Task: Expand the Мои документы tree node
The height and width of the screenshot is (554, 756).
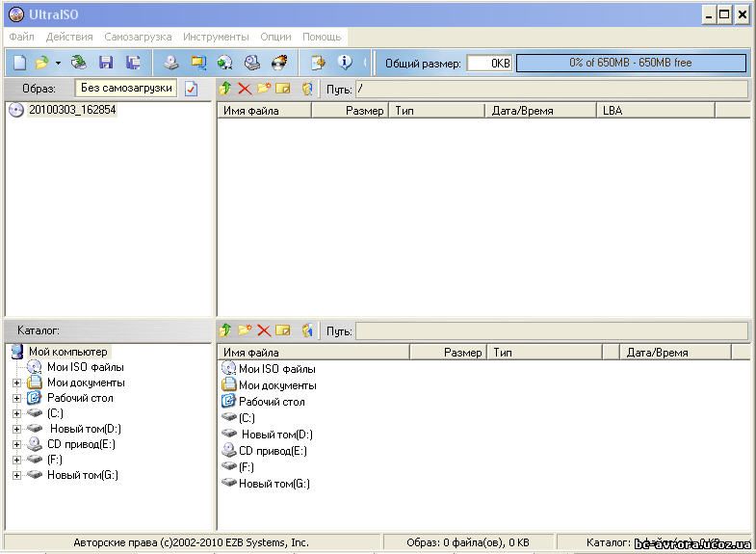Action: [17, 383]
